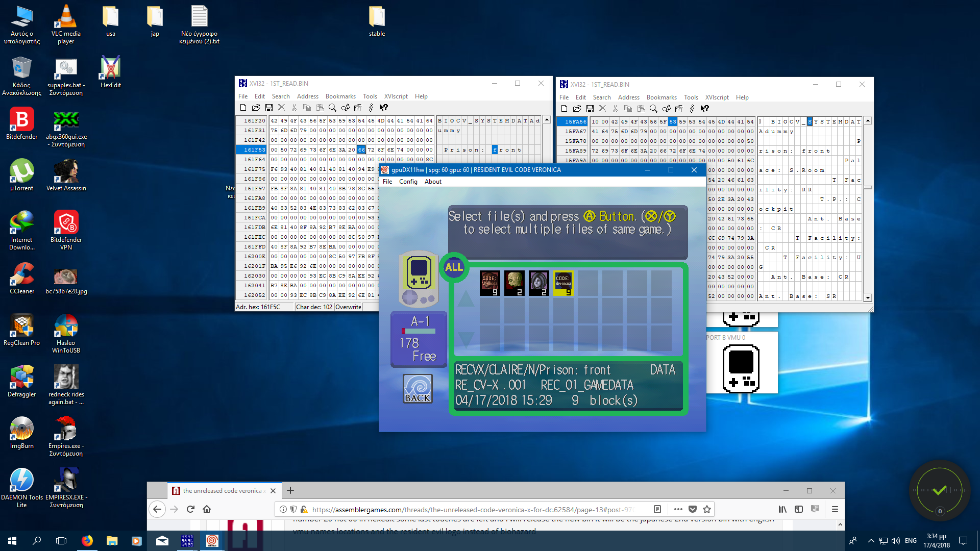Bookmark page with star icon in Firefox
Screen dimensions: 980x551
707,509
